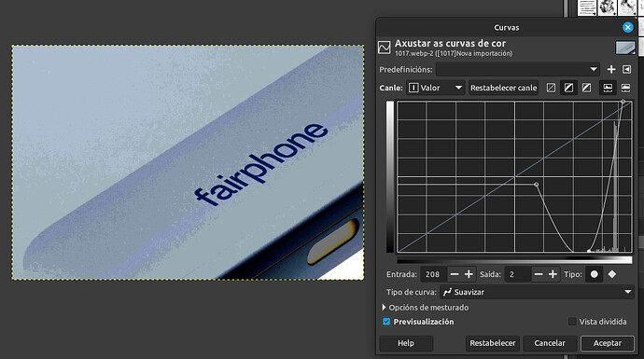
Task: Select the non-linear adjustment mode icon
Action: tap(568, 88)
